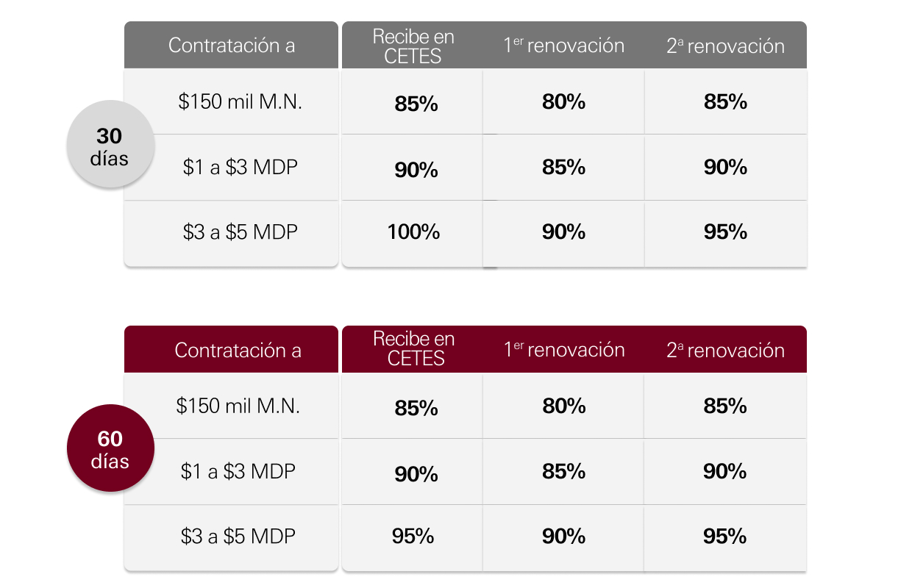The width and height of the screenshot is (912, 588).
Task: Click 95% second renewal in 30 días table
Action: click(726, 233)
